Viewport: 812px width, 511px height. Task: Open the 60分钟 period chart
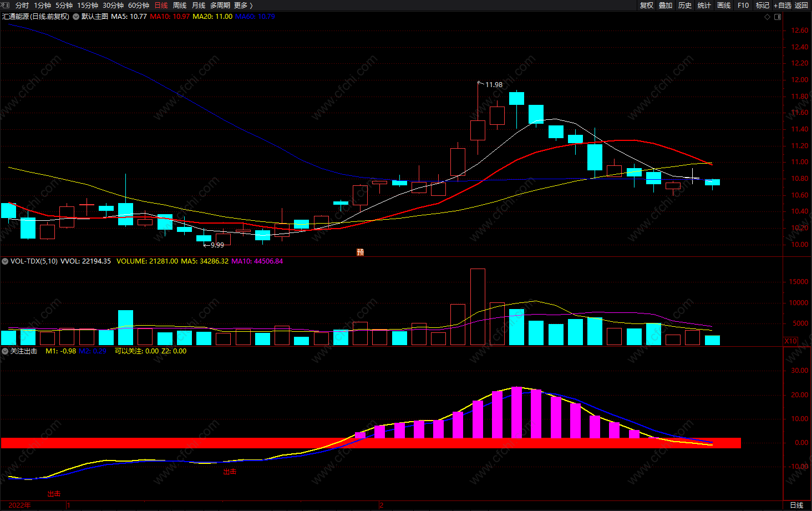[x=139, y=5]
